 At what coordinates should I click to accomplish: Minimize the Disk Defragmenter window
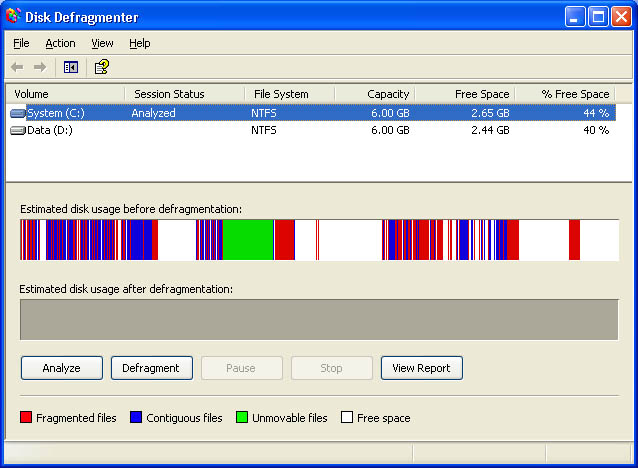coord(575,17)
